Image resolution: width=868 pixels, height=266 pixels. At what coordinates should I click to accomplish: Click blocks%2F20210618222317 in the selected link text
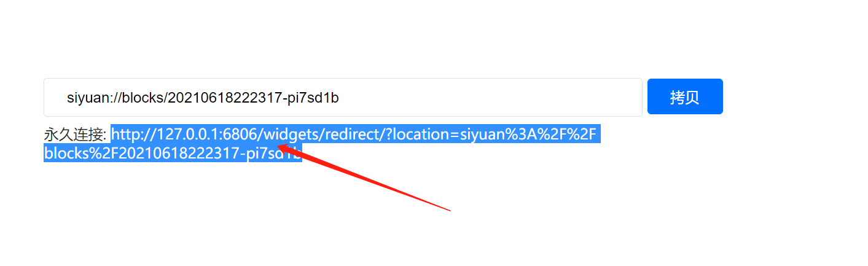(143, 153)
